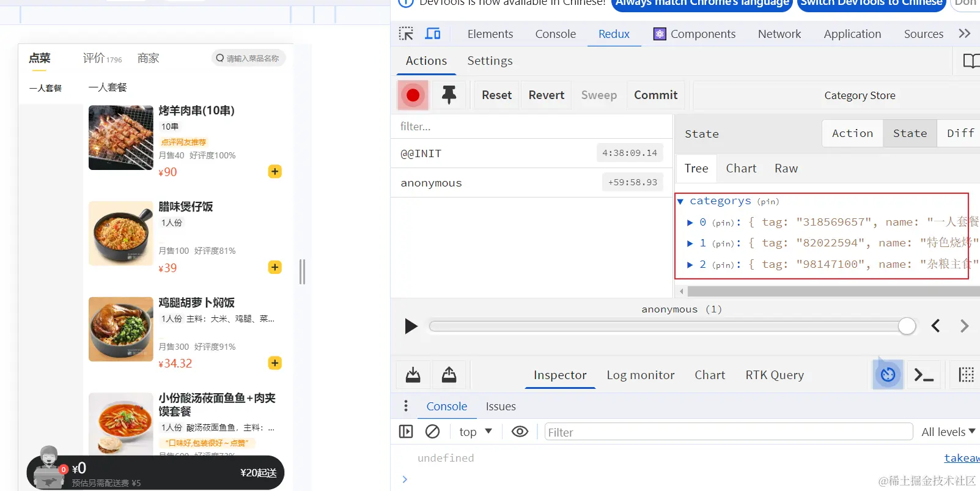980x491 pixels.
Task: Switch inspector view to Diff
Action: (x=960, y=133)
